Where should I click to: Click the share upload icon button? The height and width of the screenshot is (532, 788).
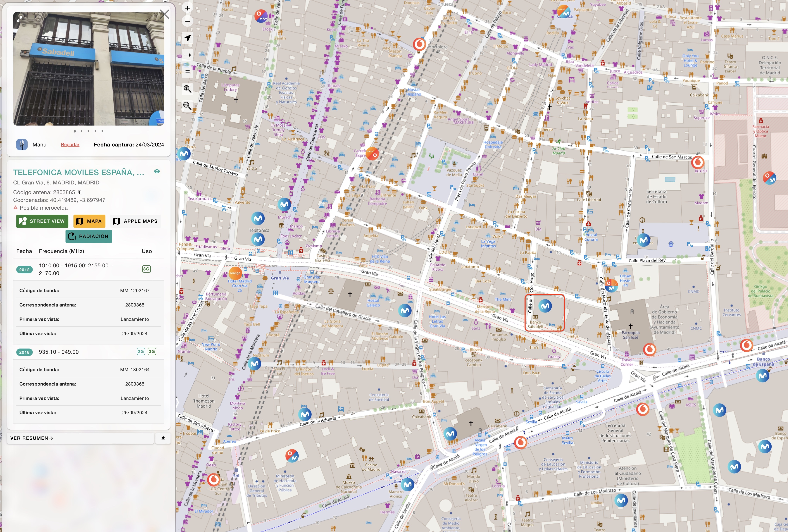click(x=163, y=438)
